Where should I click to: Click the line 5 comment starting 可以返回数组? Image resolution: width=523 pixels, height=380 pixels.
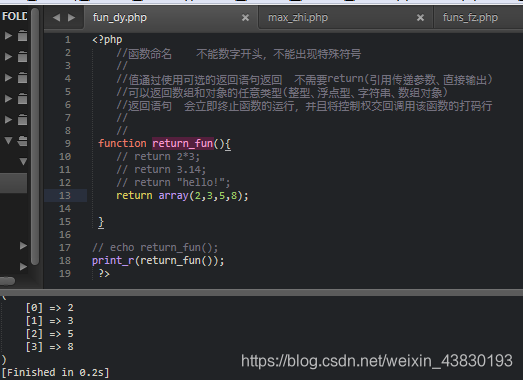[x=282, y=92]
